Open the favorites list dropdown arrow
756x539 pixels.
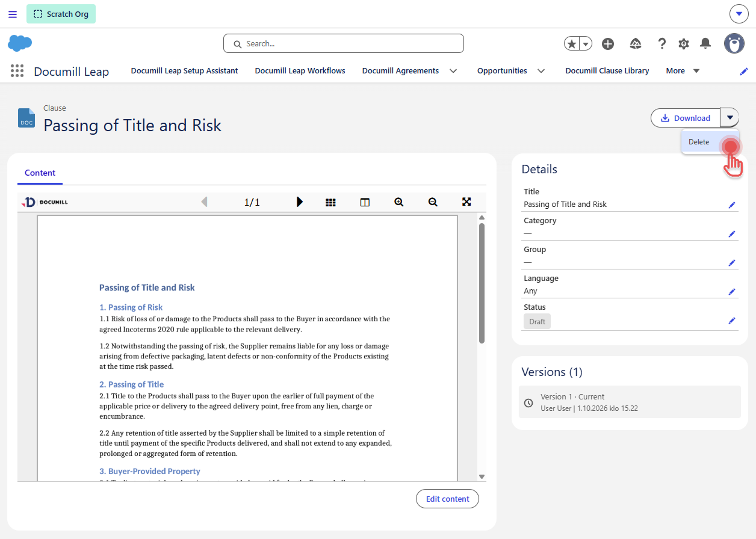(586, 44)
